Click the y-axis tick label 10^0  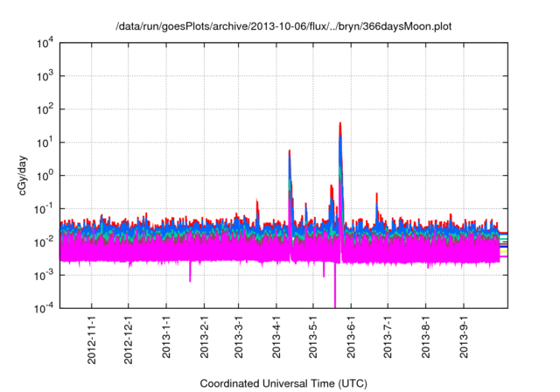pyautogui.click(x=44, y=175)
